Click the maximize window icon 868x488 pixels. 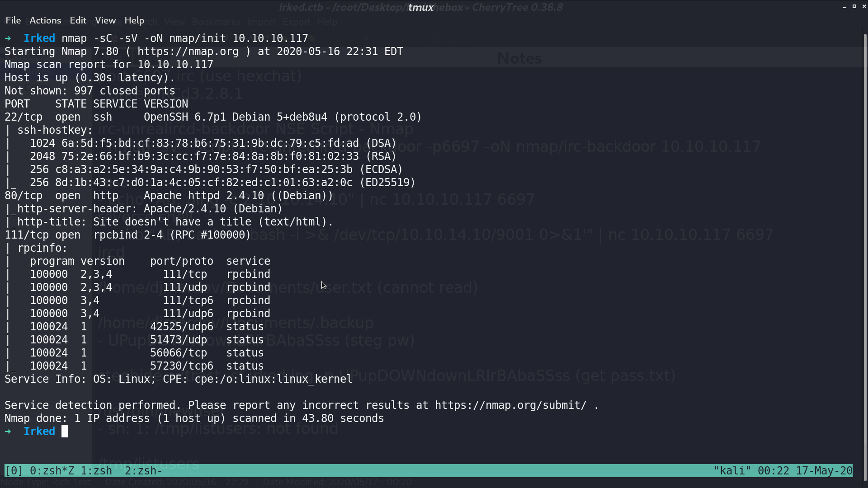[x=854, y=6]
